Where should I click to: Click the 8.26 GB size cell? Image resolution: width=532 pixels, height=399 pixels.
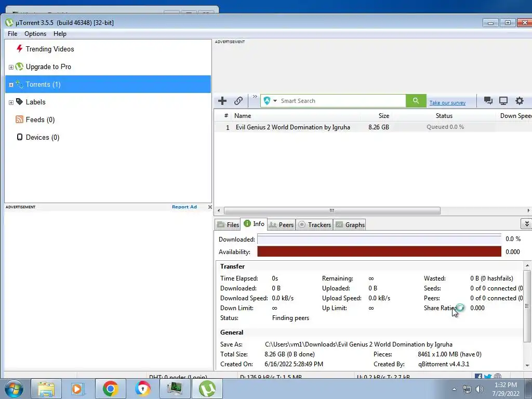[379, 127]
